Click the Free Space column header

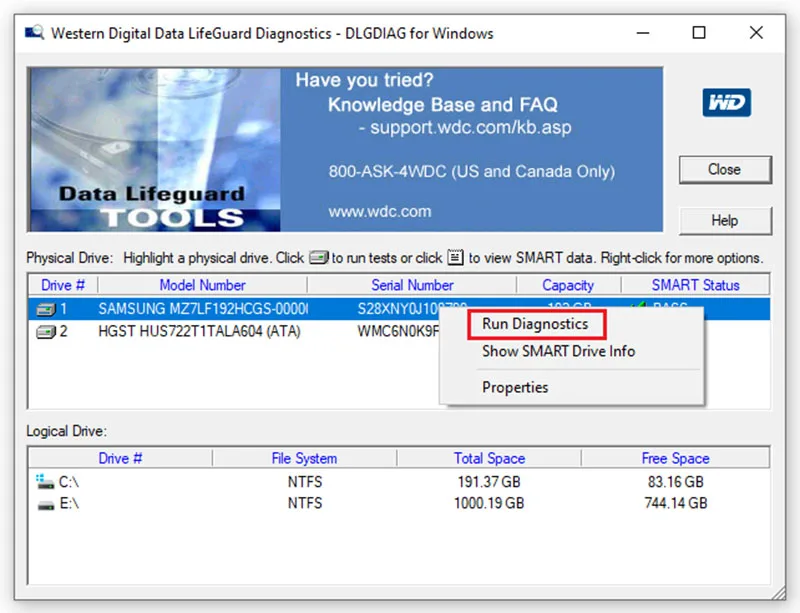[675, 458]
